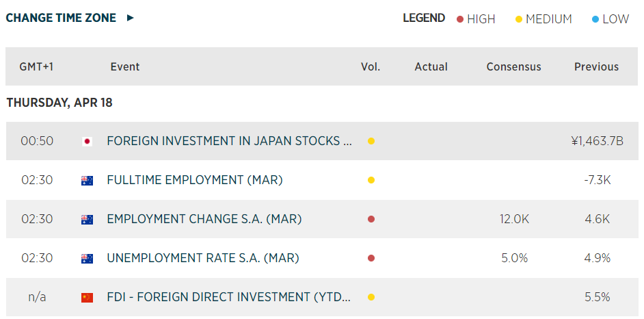Click China flag beside FDI event
The image size is (644, 319).
point(87,298)
